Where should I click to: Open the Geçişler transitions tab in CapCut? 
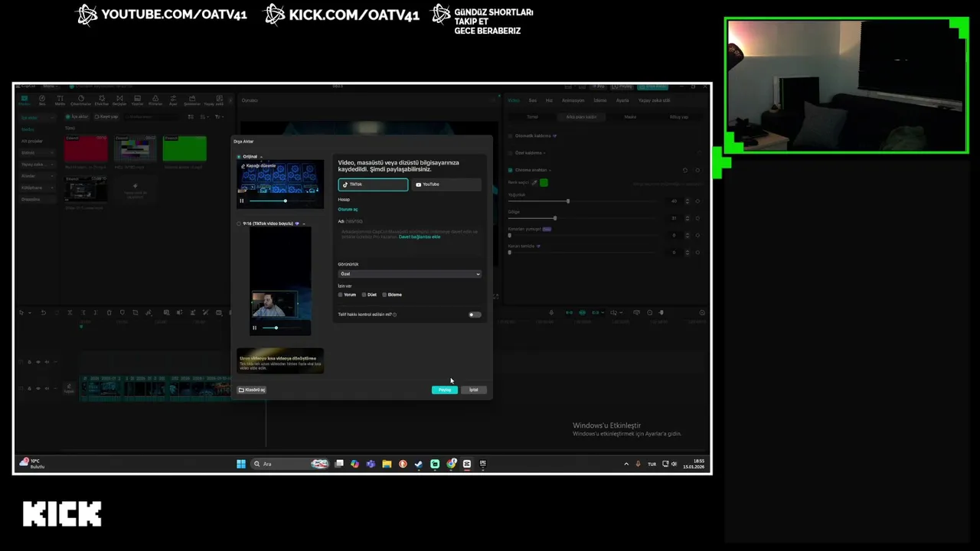click(x=119, y=100)
